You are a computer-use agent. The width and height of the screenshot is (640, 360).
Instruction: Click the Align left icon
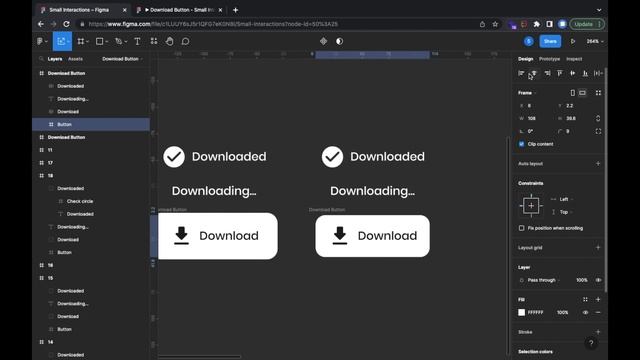[521, 73]
